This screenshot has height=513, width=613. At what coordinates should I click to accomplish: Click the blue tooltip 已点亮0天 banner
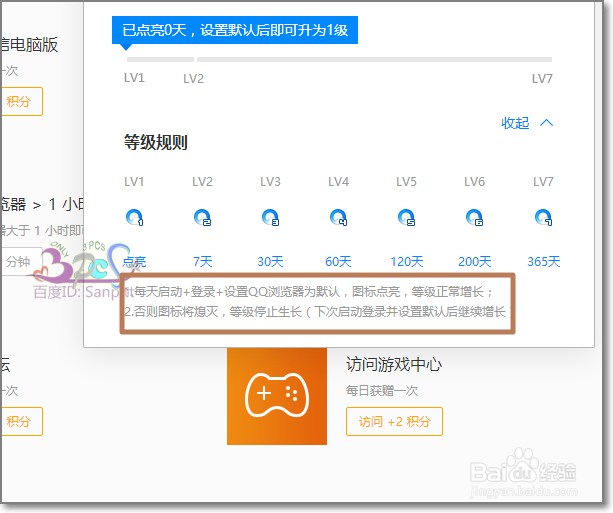pos(235,30)
